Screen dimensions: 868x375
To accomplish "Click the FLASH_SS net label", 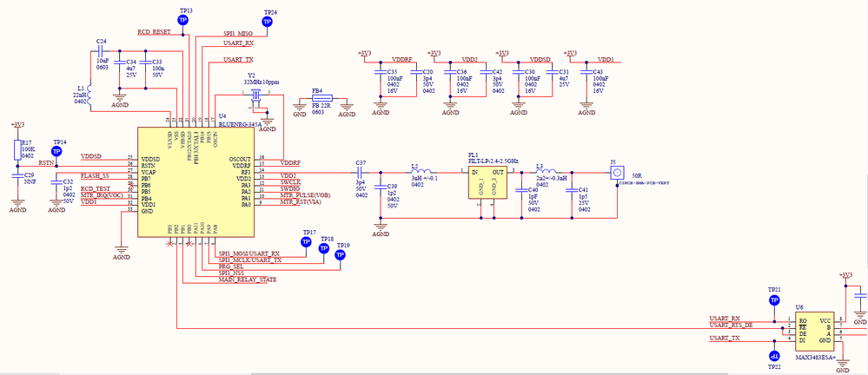I will click(x=94, y=175).
